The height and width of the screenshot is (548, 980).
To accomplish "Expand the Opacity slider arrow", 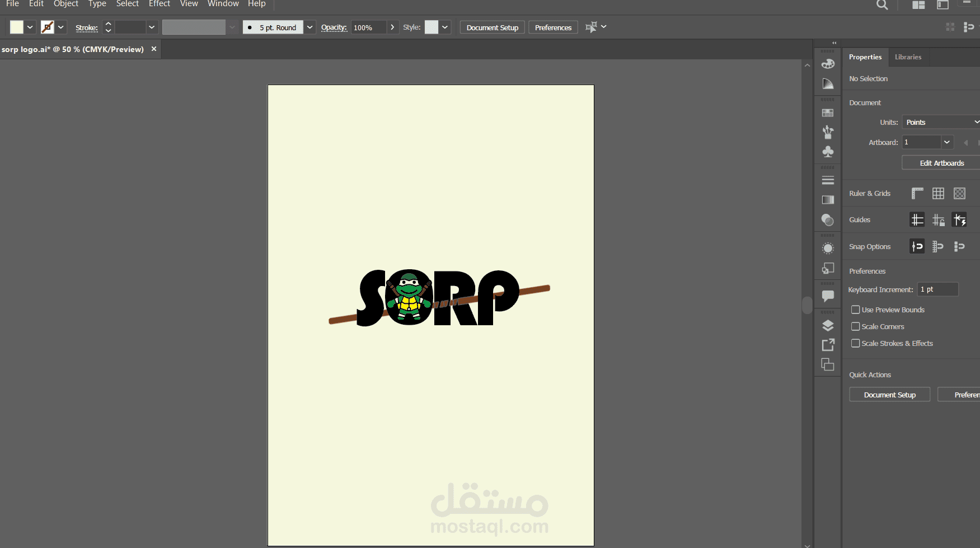I will point(392,27).
